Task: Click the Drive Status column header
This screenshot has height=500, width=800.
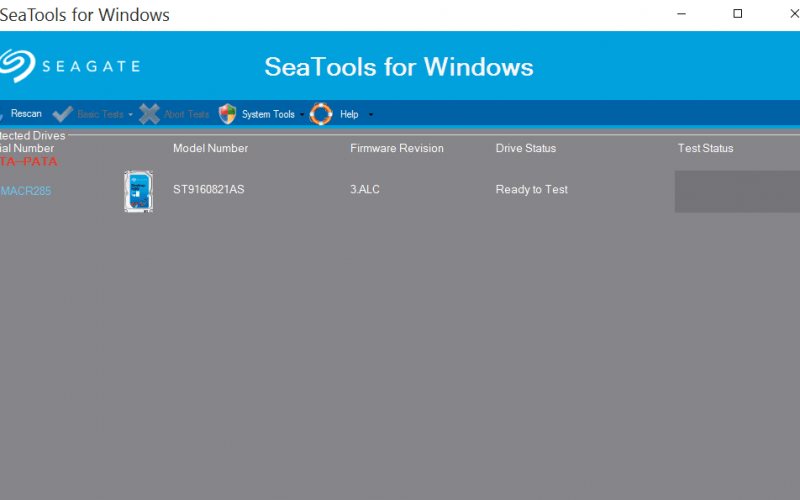Action: (x=526, y=148)
